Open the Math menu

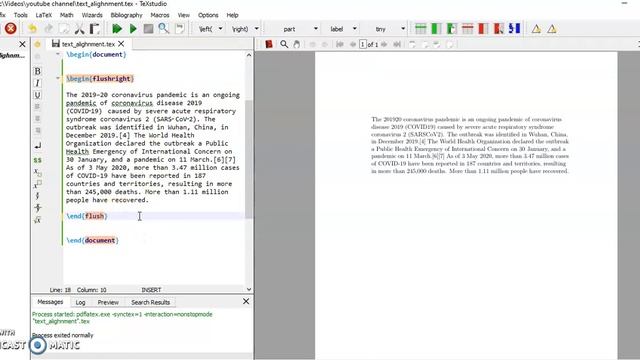(67, 15)
